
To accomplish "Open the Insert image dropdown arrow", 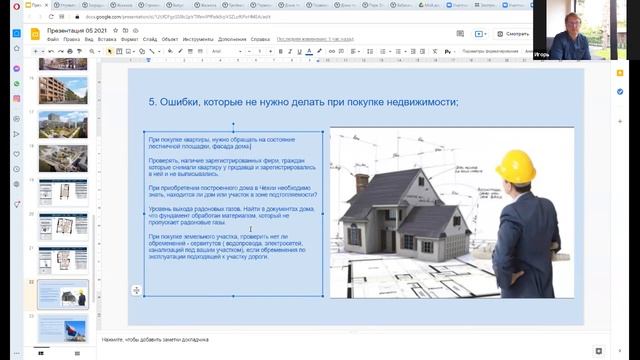I will coord(134,51).
